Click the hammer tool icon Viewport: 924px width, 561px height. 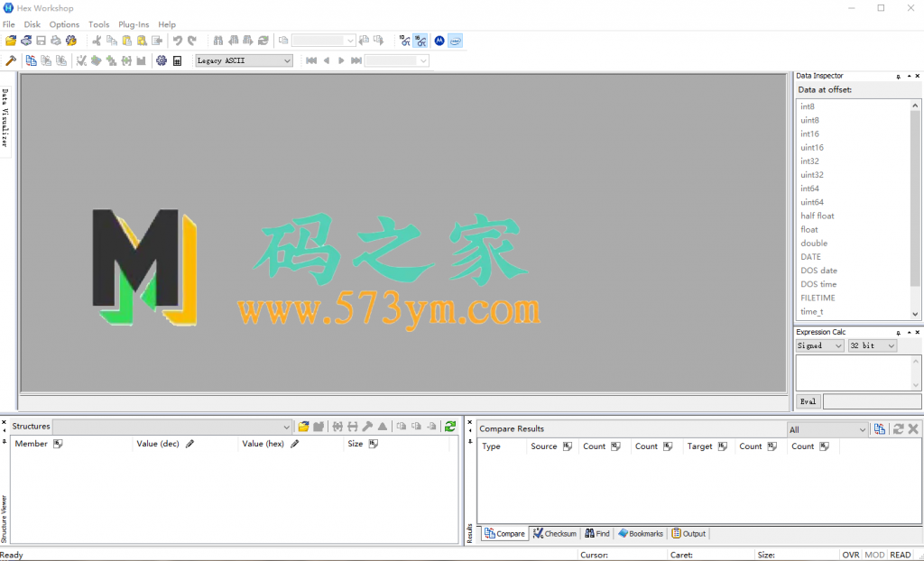tap(11, 60)
